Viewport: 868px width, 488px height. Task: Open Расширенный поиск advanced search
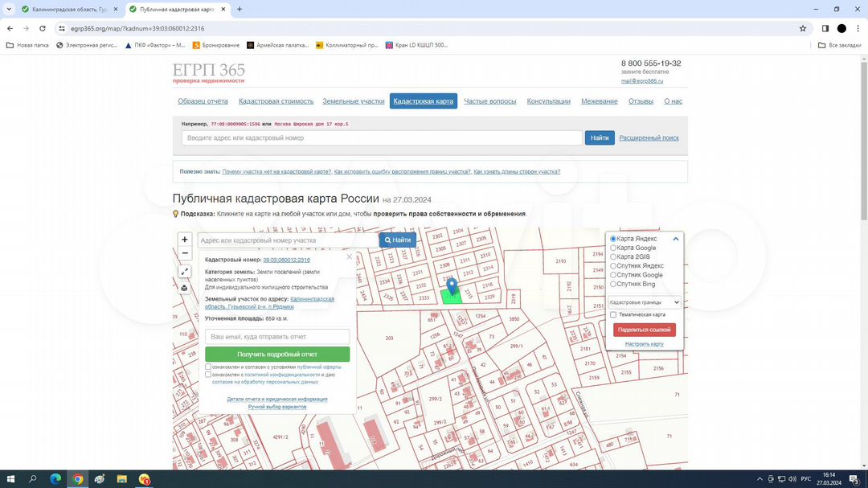pos(649,138)
